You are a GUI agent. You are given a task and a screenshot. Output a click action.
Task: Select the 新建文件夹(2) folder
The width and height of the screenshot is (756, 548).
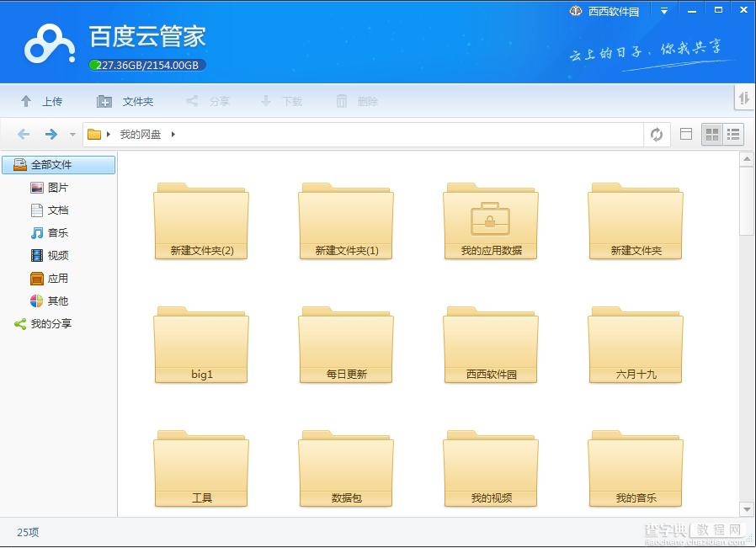(201, 221)
